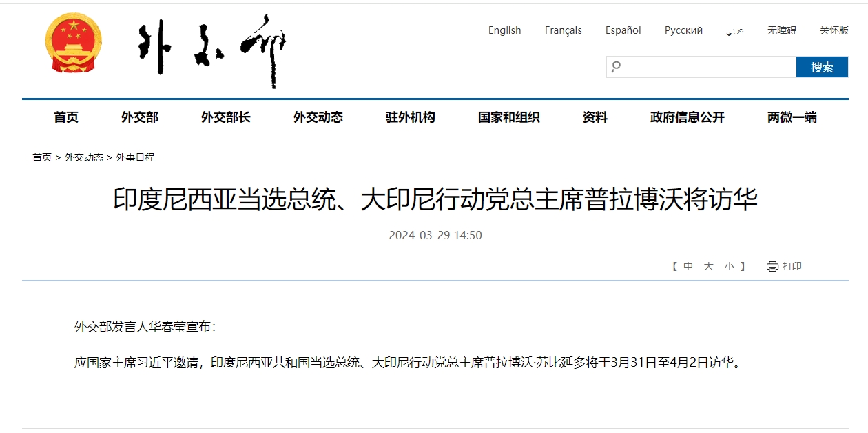Click the printer icon beside 打印

click(772, 267)
